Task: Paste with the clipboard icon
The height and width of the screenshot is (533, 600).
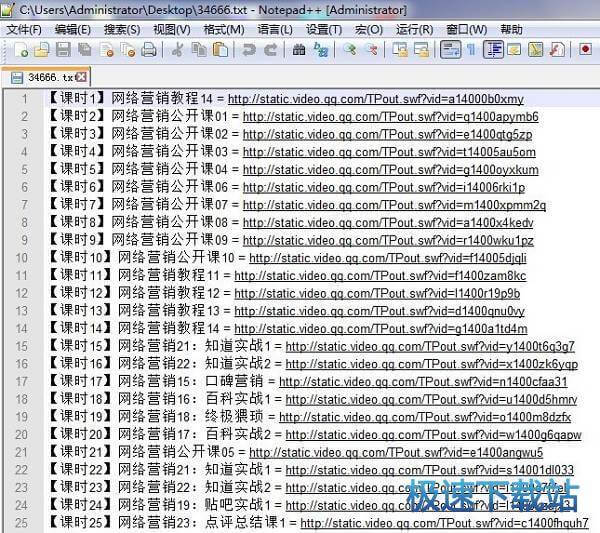Action: [x=220, y=50]
